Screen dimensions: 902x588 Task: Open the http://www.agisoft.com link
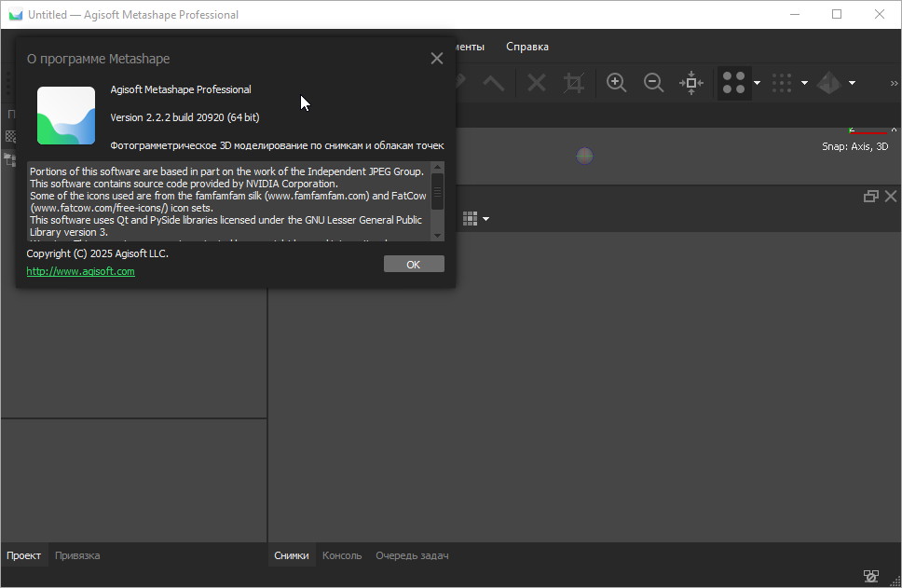pos(80,271)
